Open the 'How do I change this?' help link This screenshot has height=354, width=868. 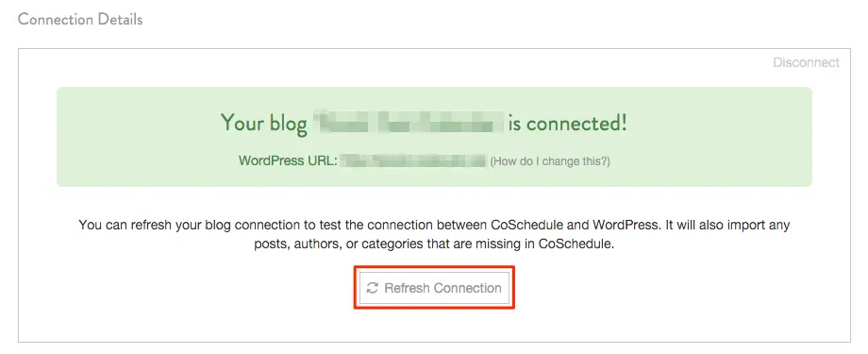[550, 161]
